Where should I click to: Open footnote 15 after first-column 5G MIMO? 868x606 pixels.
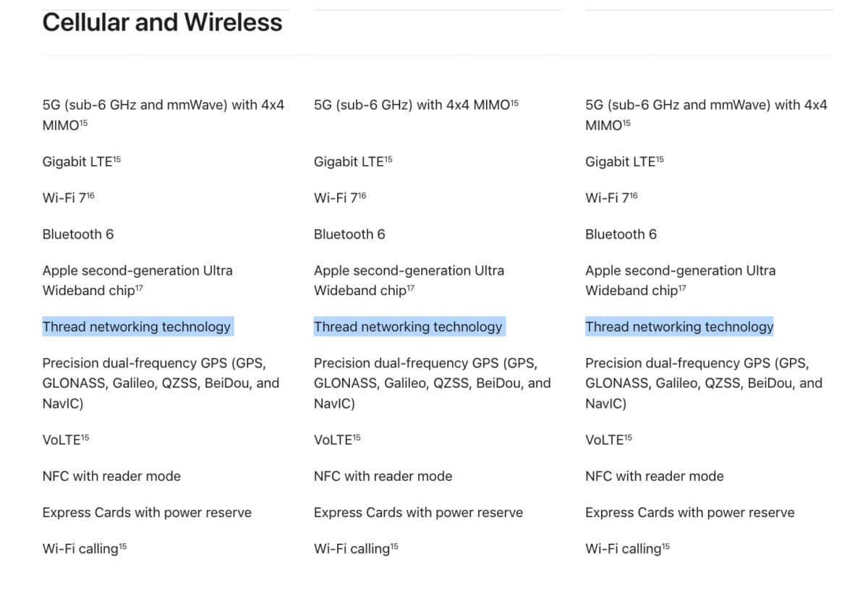[x=84, y=123]
